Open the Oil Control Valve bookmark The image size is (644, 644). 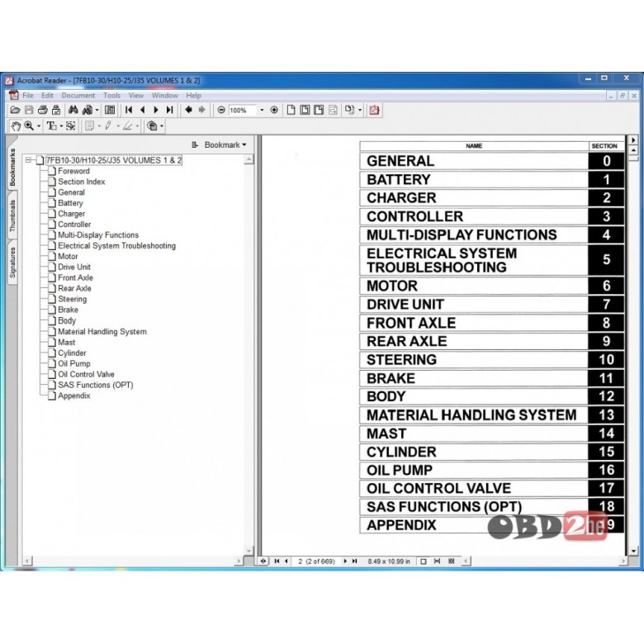(86, 374)
